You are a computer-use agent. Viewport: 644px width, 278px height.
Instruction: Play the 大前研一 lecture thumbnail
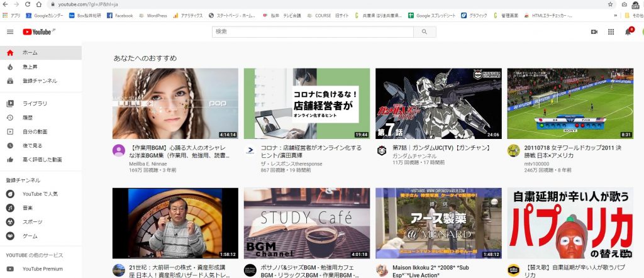tap(175, 223)
